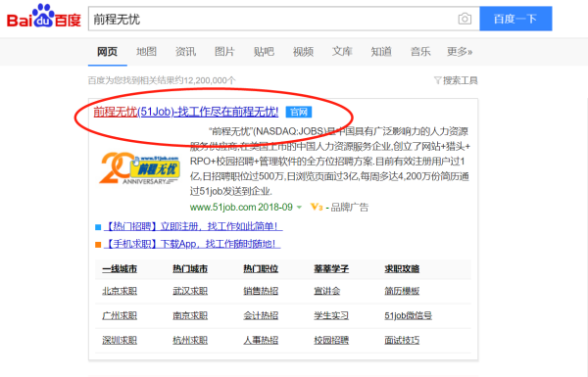
Task: Open 搜索工具 filter
Action: [x=456, y=80]
